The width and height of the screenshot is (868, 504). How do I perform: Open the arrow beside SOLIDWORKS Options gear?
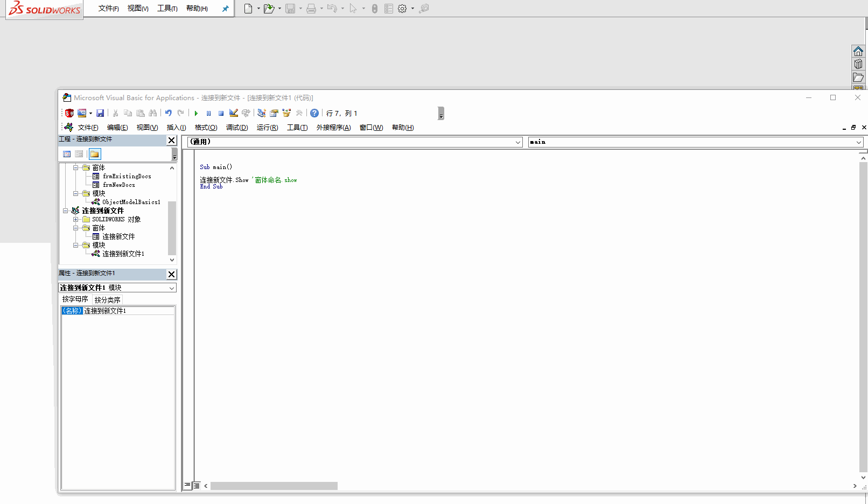[x=412, y=8]
